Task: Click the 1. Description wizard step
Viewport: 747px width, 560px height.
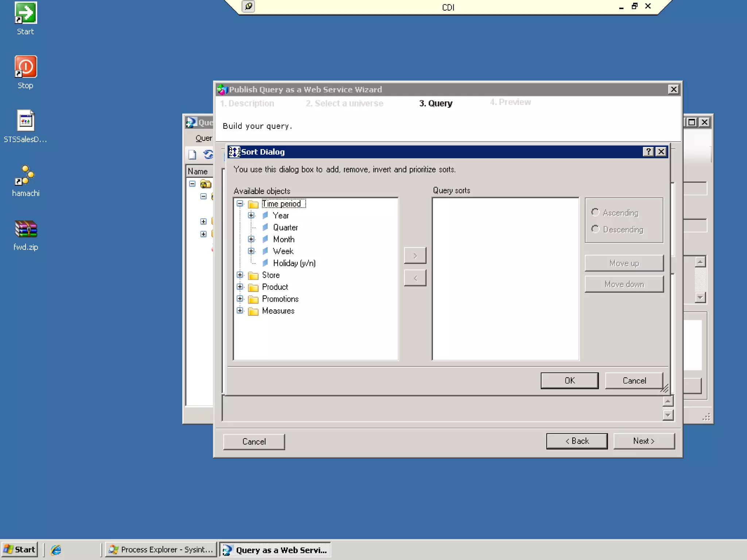Action: (x=247, y=104)
